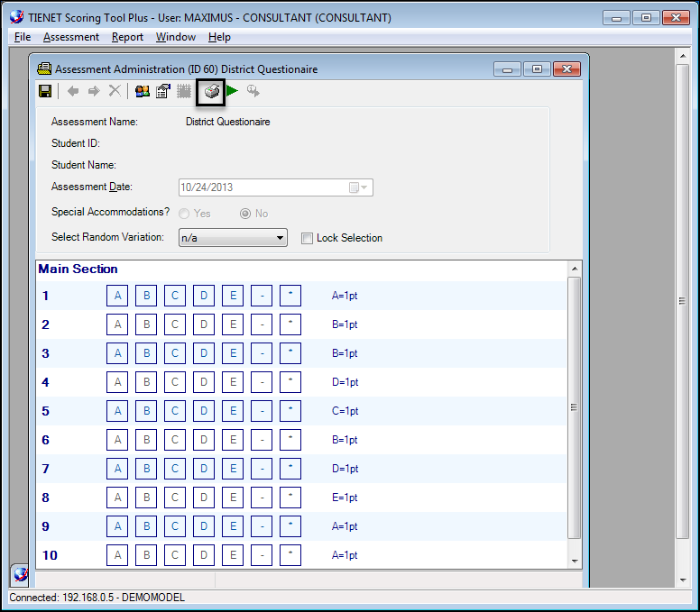Click the Assessment Date input field
The width and height of the screenshot is (700, 612).
(262, 187)
